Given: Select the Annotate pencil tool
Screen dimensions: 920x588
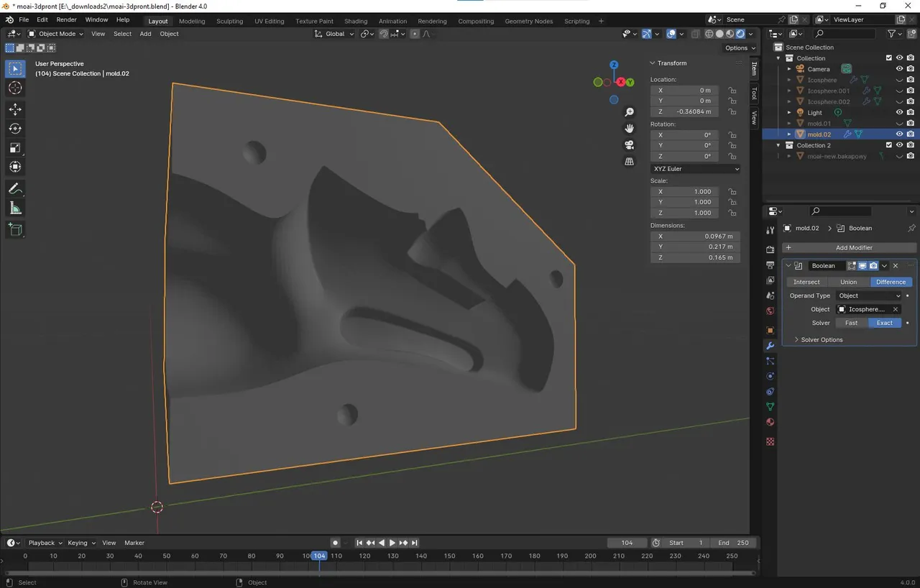Looking at the screenshot, I should 15,189.
